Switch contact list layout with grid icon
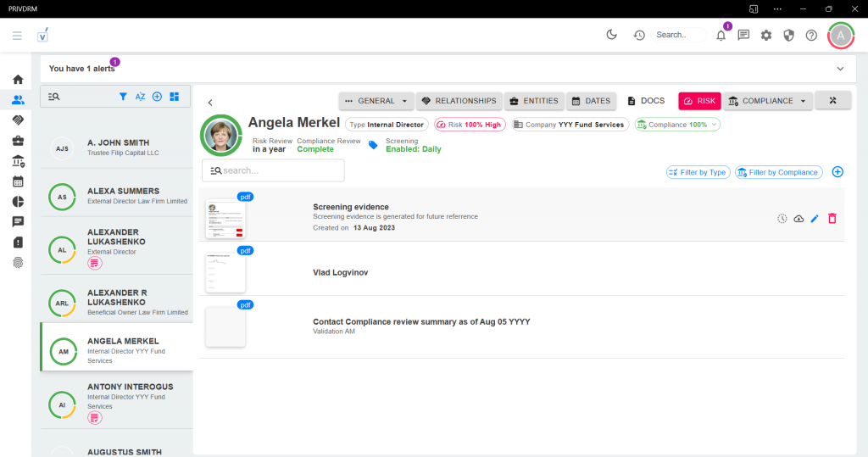 click(x=174, y=97)
